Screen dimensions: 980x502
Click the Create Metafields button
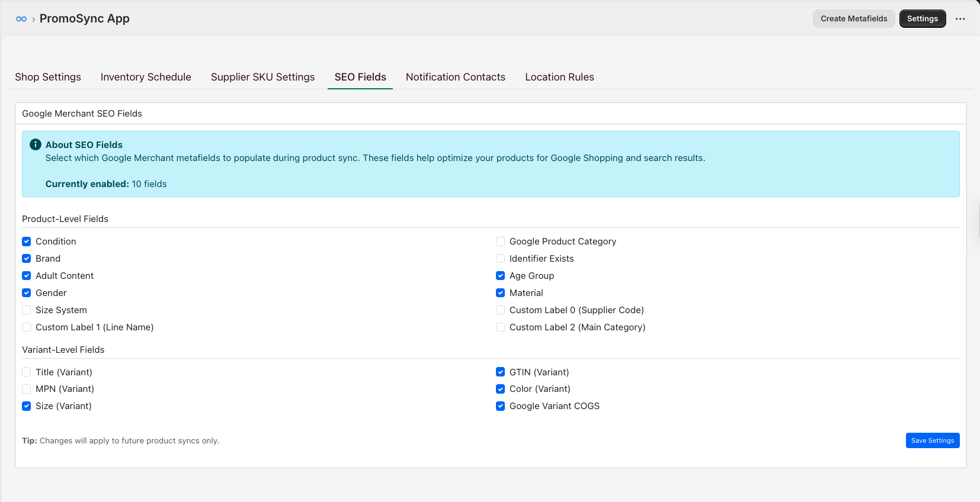coord(854,19)
